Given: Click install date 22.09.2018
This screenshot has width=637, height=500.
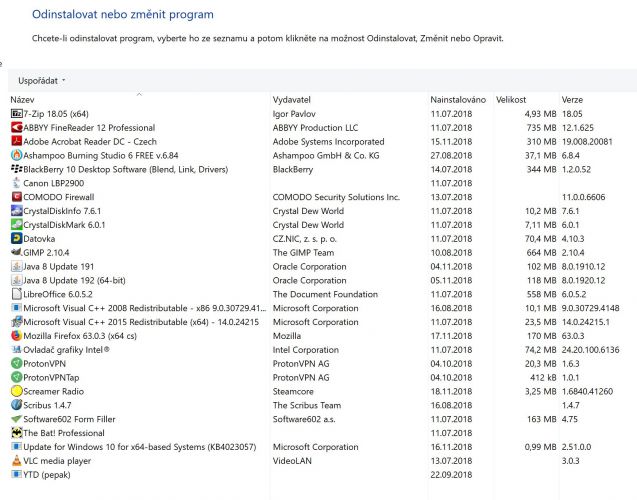Looking at the screenshot, I should point(451,474).
